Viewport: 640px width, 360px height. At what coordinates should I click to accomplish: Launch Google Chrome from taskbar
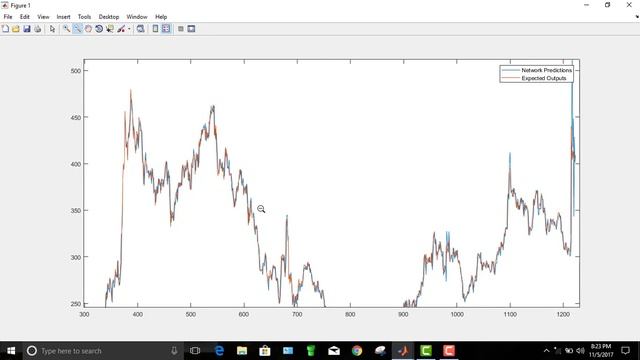click(357, 351)
